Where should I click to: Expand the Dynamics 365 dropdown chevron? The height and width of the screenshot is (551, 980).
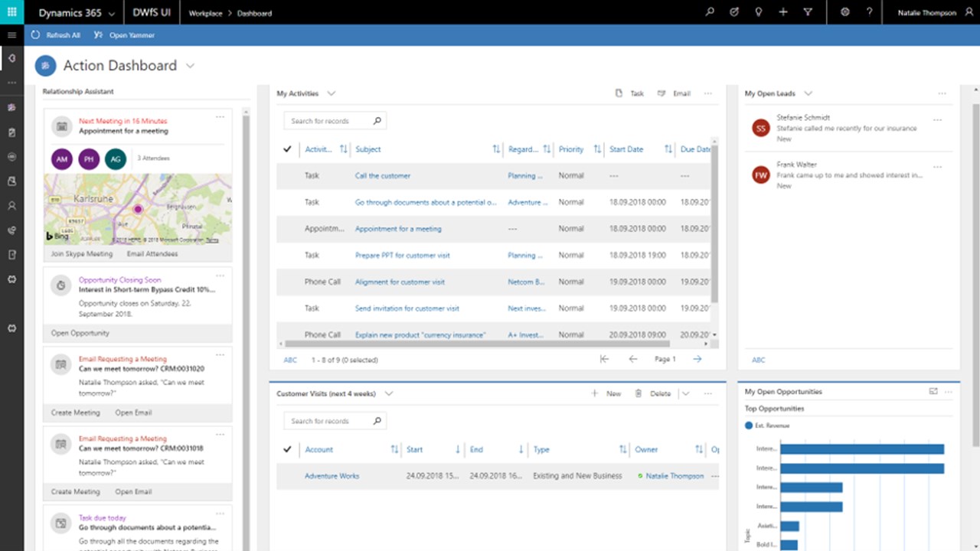pos(112,13)
